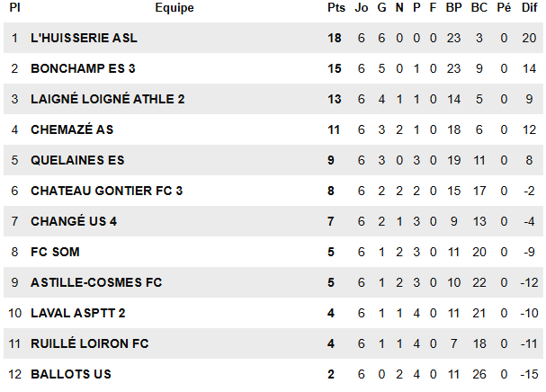Viewport: 546px width, 392px height.
Task: Click the Pé column header
Action: (x=504, y=8)
